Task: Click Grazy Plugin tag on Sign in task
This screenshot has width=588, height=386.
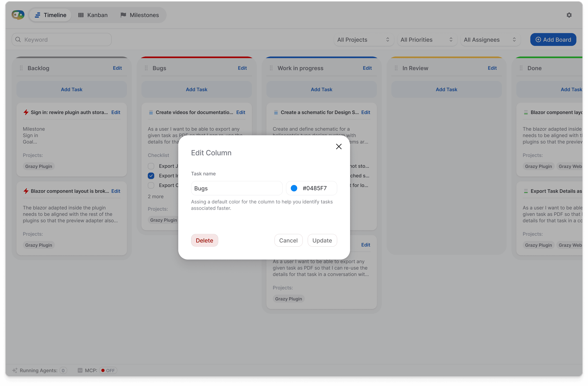Action: tap(38, 166)
